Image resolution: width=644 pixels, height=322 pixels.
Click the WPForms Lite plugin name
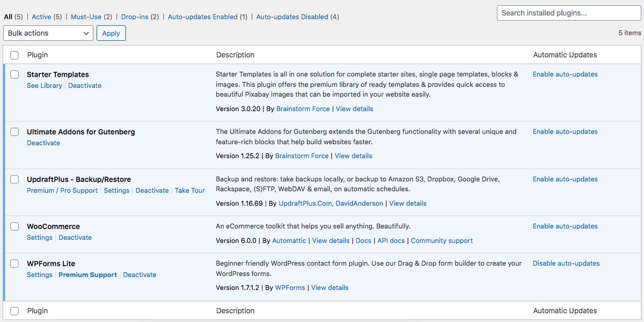51,264
